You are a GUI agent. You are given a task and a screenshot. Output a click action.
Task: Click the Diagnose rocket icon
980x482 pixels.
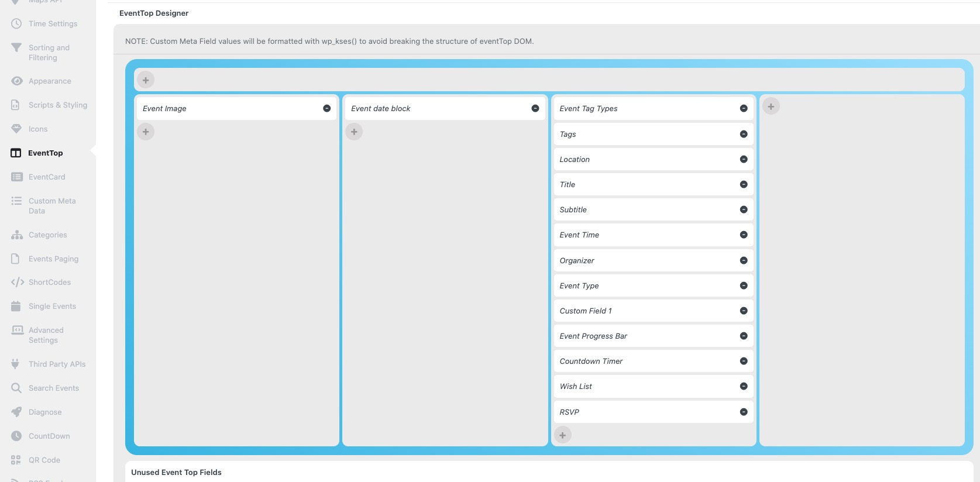[16, 412]
